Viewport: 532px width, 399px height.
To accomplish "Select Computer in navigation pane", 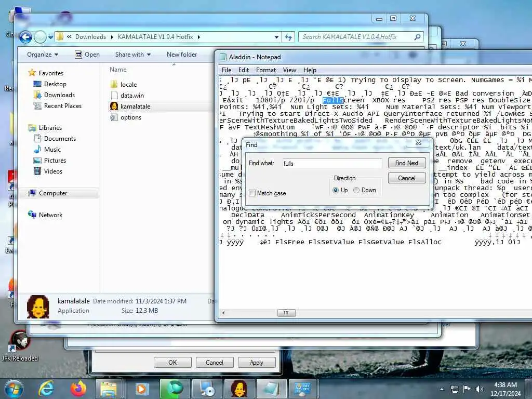I will coord(53,193).
